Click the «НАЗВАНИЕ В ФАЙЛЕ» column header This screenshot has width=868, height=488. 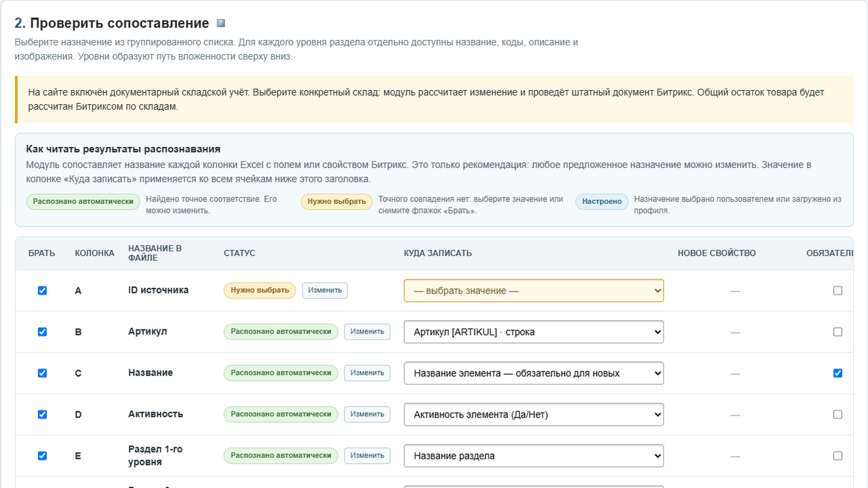click(x=155, y=253)
